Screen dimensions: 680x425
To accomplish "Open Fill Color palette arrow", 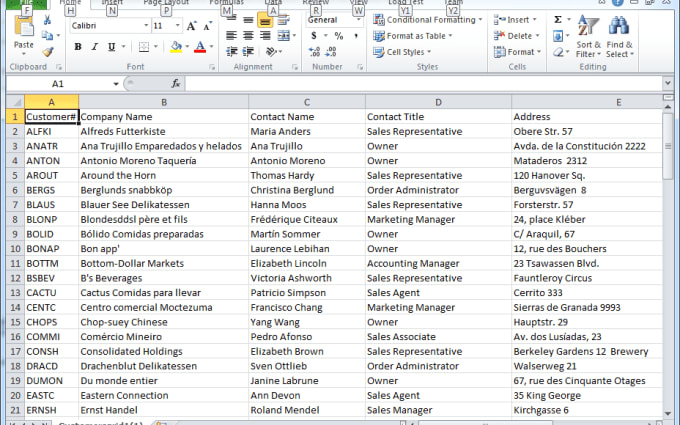I will [x=187, y=47].
